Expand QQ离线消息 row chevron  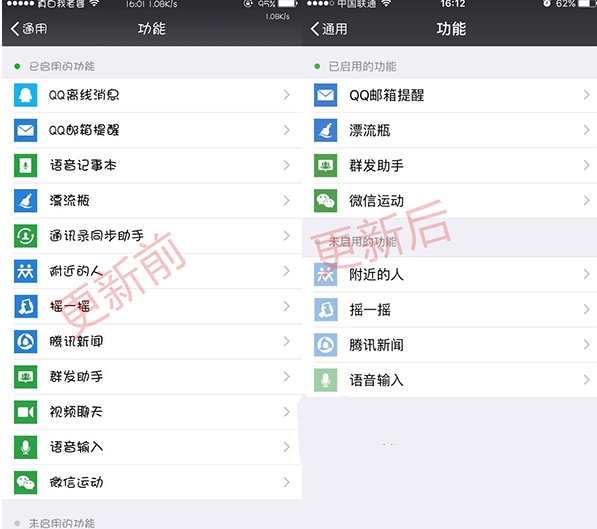pos(287,95)
